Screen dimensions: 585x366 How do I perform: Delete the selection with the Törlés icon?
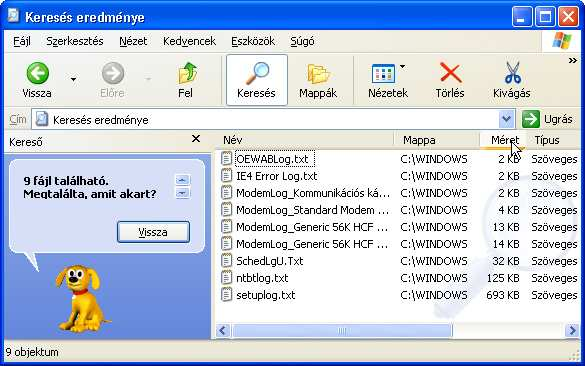450,72
